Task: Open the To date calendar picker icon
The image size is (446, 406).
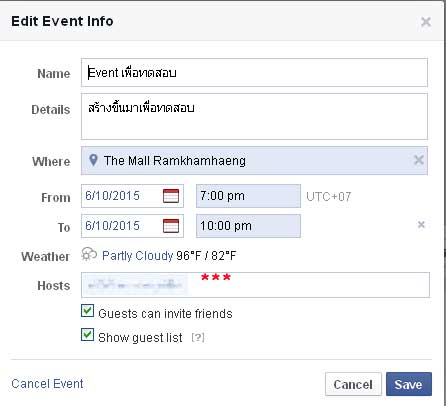Action: coord(171,226)
